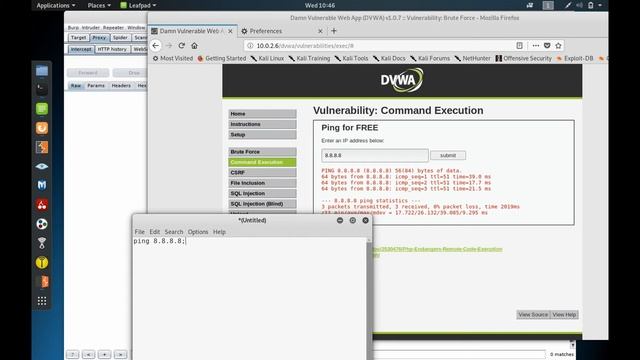Open the Php-Endangers-Remote-Code-Execution link
The image size is (640, 360).
point(437,249)
